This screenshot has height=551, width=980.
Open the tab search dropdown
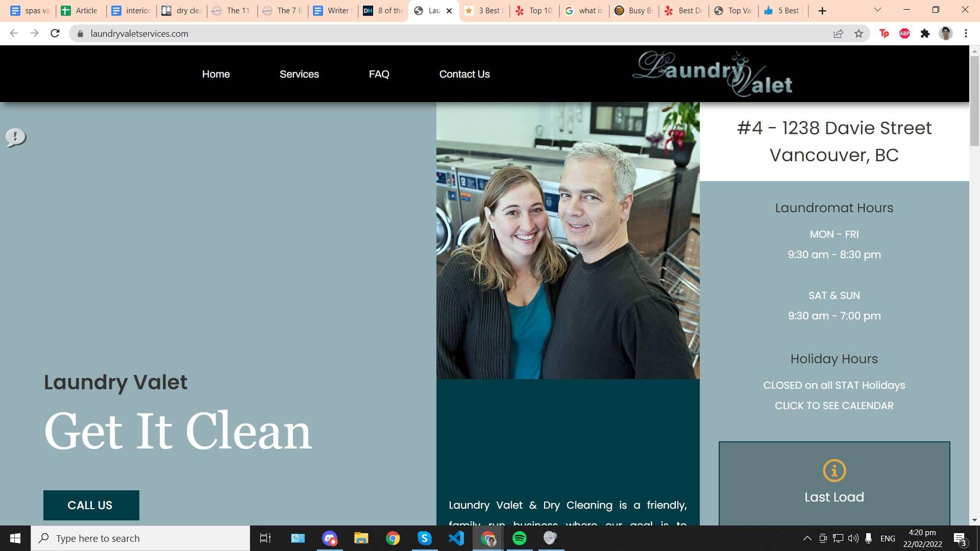[877, 10]
